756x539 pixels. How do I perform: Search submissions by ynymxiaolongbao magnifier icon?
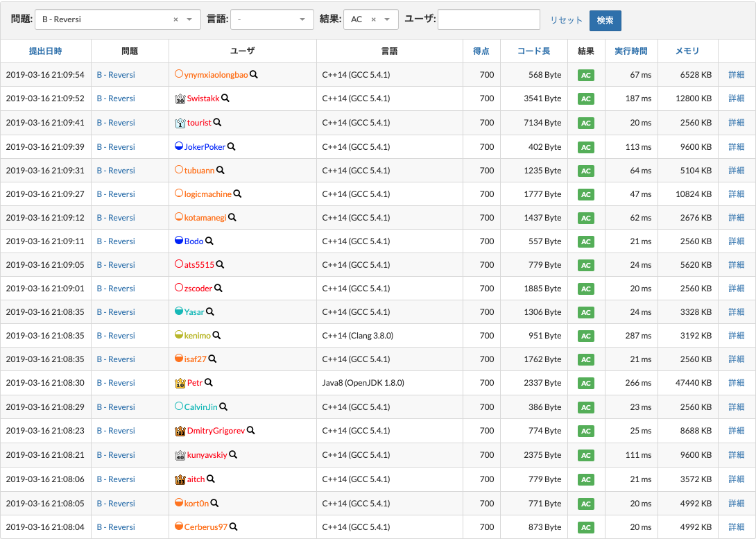click(254, 75)
